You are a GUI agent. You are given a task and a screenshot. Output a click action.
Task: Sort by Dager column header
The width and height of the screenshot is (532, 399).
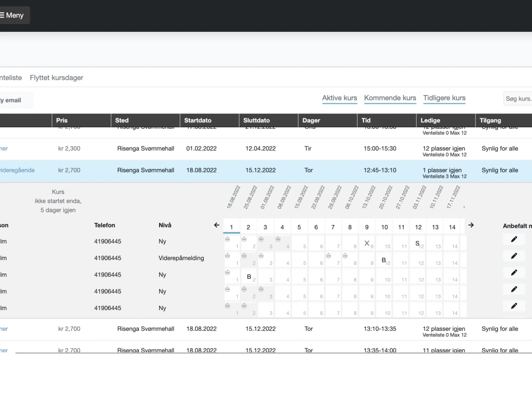[327, 120]
